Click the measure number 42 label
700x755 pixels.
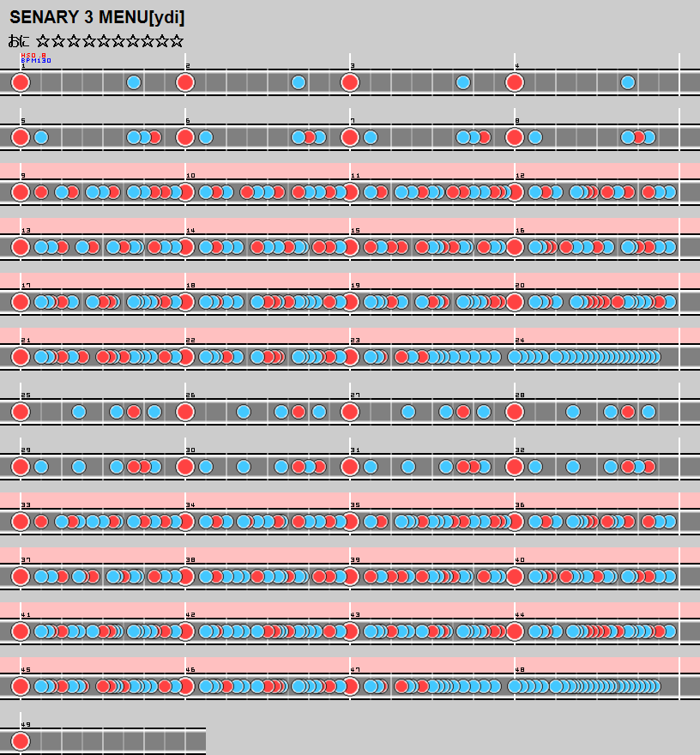click(x=190, y=615)
